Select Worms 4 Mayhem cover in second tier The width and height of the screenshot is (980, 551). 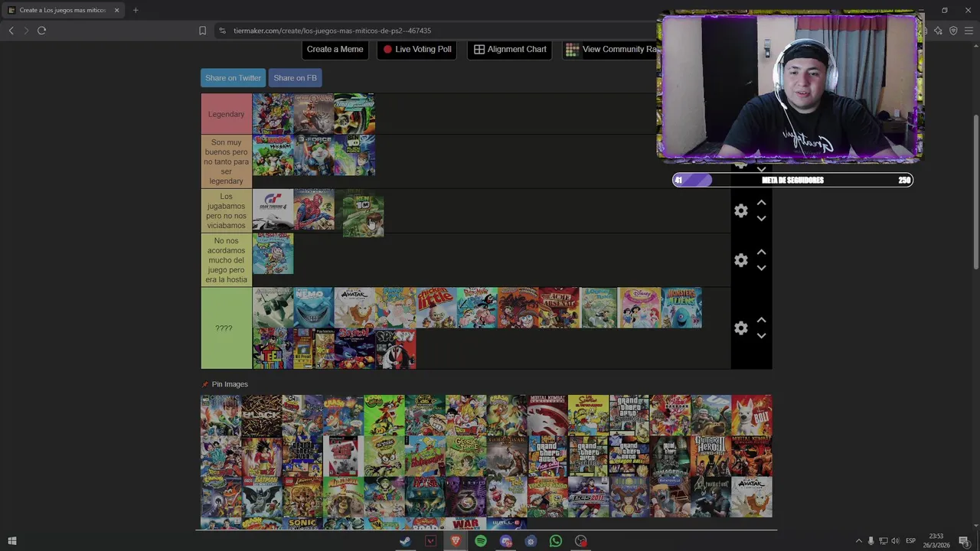(273, 155)
